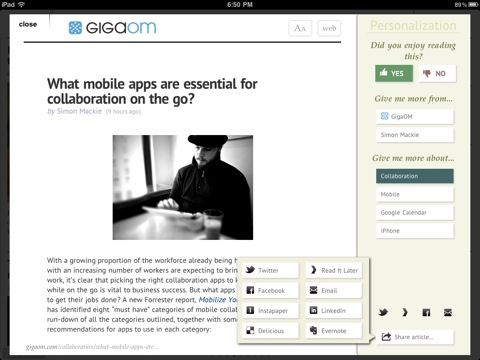The image size is (480, 360).
Task: Choose Email in share popup
Action: point(334,290)
